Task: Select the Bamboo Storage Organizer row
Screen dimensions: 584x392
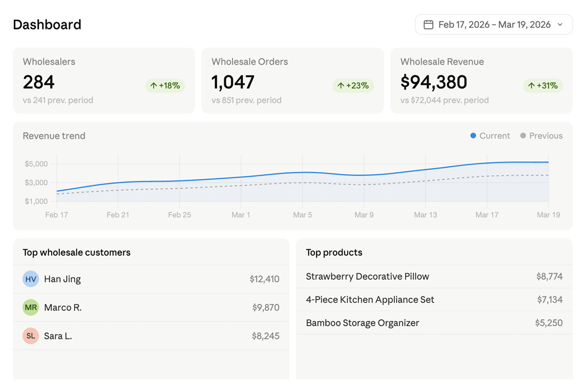Action: (x=434, y=323)
